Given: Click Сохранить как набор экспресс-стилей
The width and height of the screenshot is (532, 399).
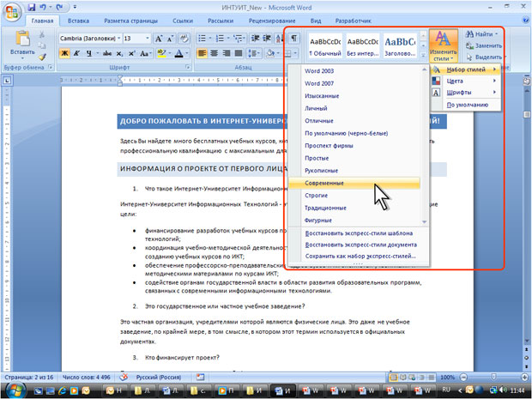Looking at the screenshot, I should tap(360, 257).
